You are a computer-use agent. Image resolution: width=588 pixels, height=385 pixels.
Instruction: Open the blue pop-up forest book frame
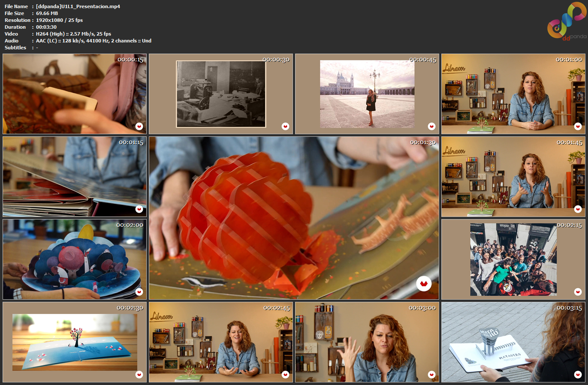tap(75, 259)
